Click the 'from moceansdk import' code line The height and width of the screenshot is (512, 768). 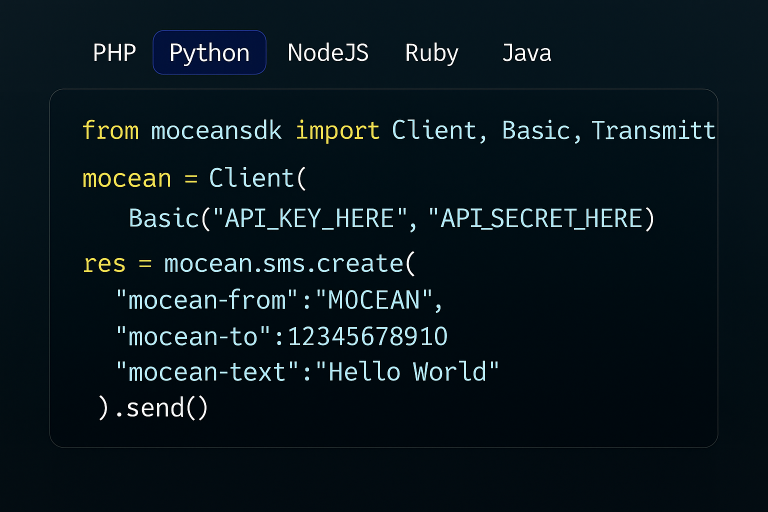coord(399,131)
